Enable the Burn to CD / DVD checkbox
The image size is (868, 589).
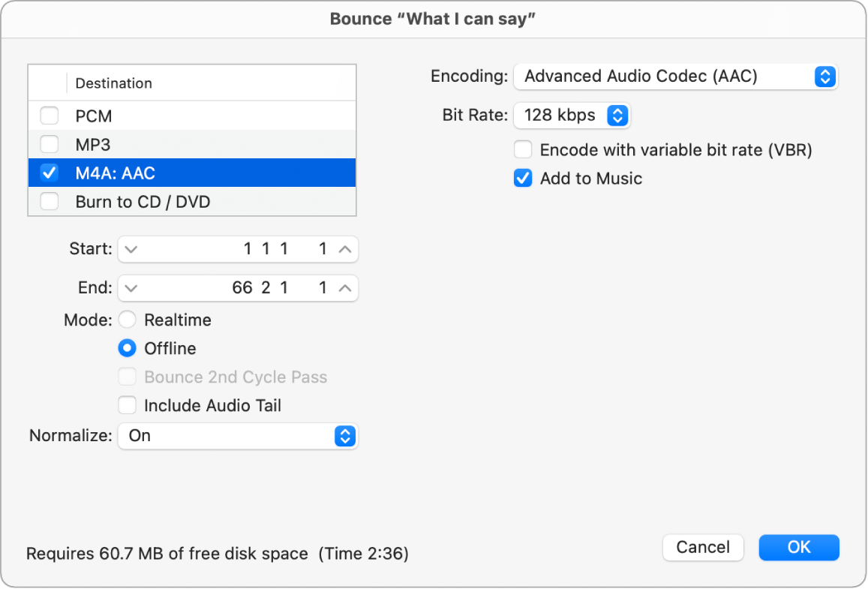[50, 202]
